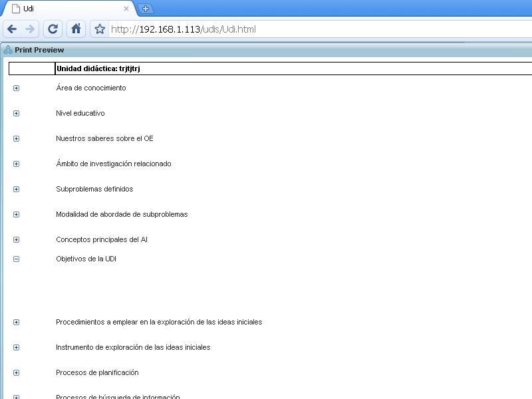Expand the Área de conocimiento section
Screen dimensions: 532x399
click(16, 88)
